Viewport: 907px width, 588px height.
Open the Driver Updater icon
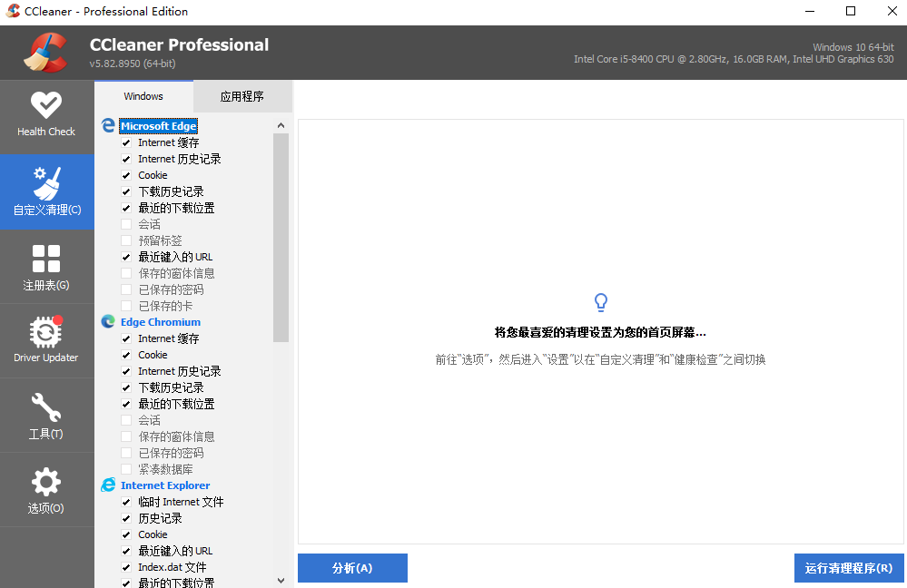click(x=46, y=331)
